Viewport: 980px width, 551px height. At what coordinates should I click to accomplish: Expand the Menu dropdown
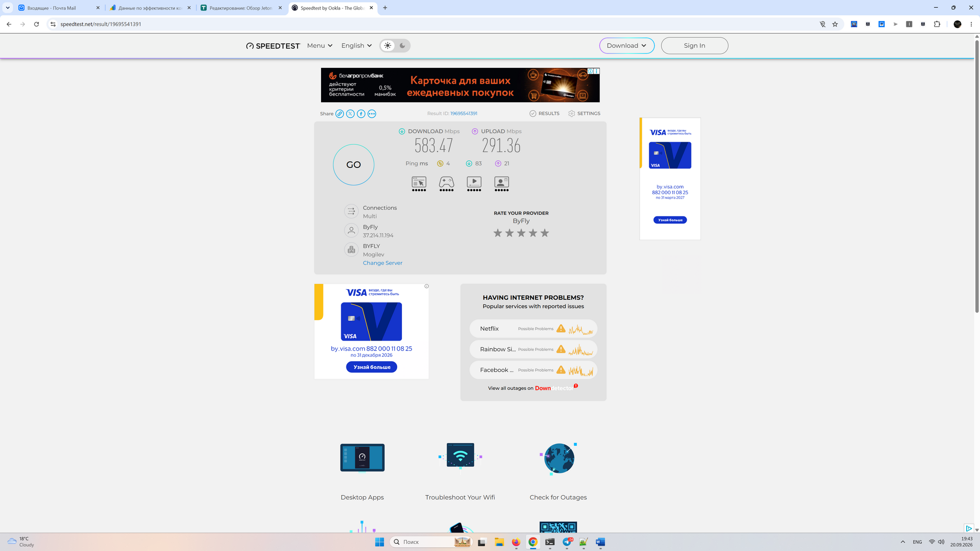pos(320,45)
